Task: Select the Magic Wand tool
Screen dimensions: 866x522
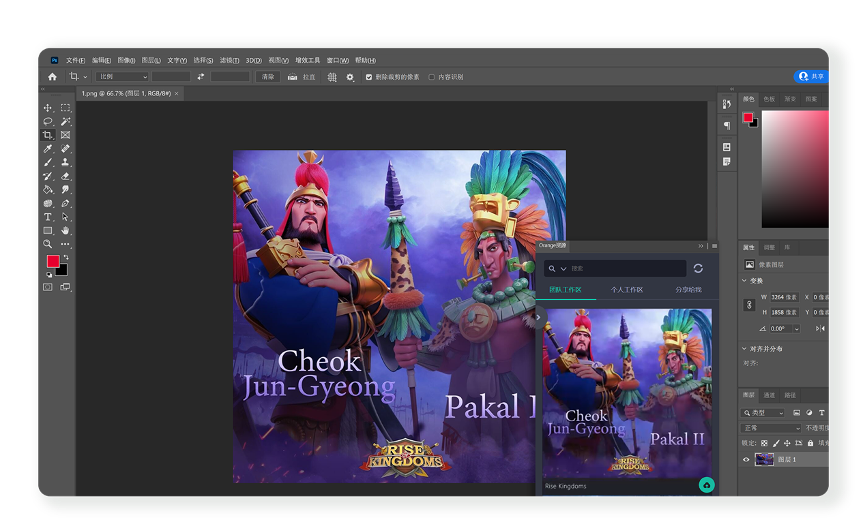Action: click(65, 121)
